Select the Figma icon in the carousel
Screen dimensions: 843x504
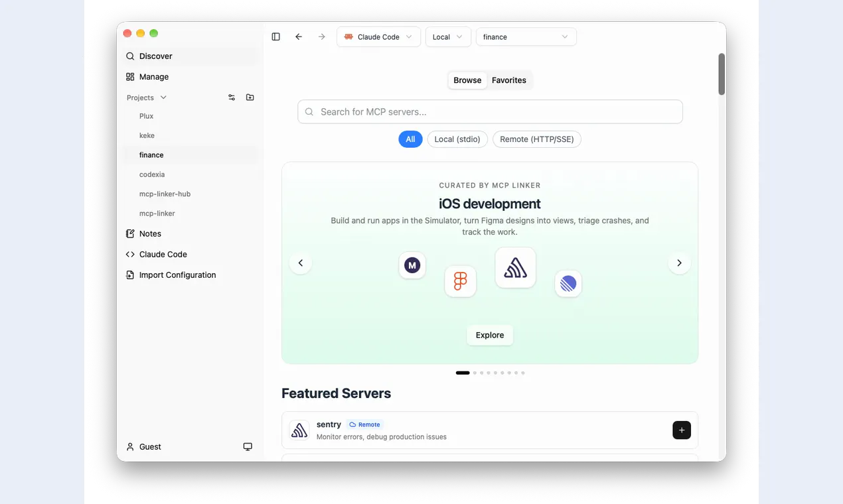tap(461, 281)
